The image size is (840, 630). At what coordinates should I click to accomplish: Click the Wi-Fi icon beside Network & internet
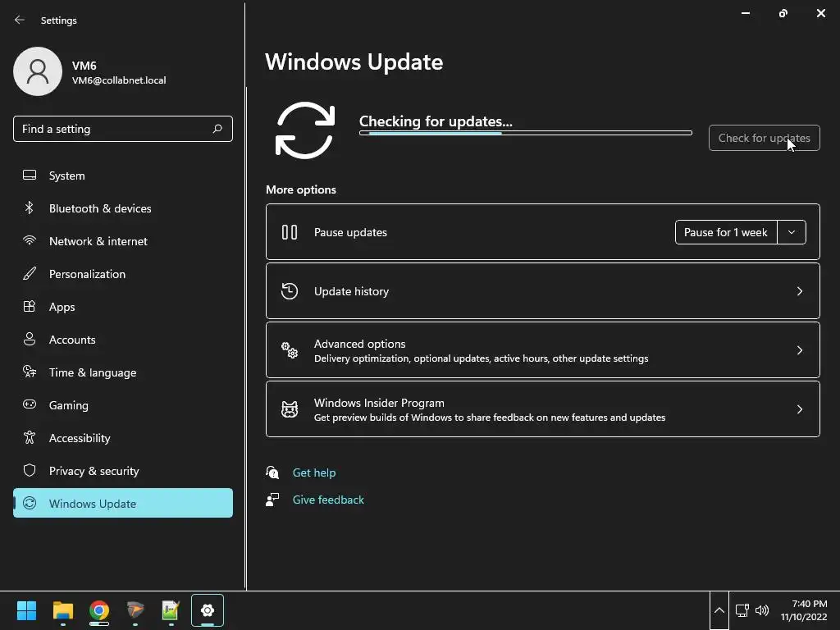[30, 240]
